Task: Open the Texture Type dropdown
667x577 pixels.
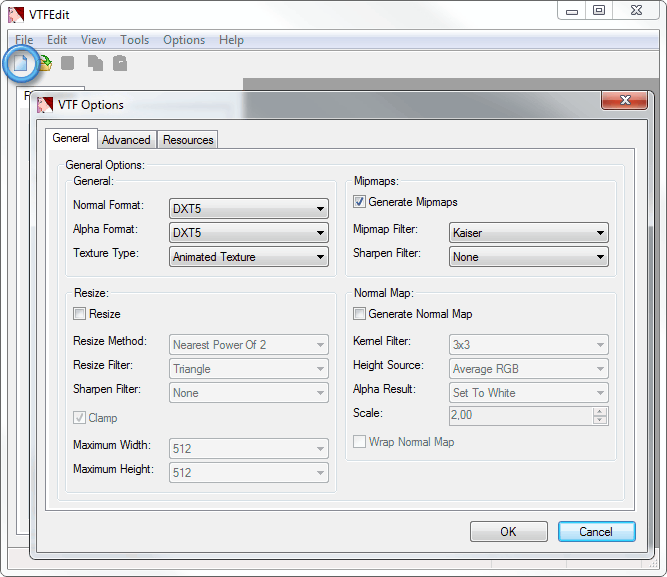Action: (249, 257)
